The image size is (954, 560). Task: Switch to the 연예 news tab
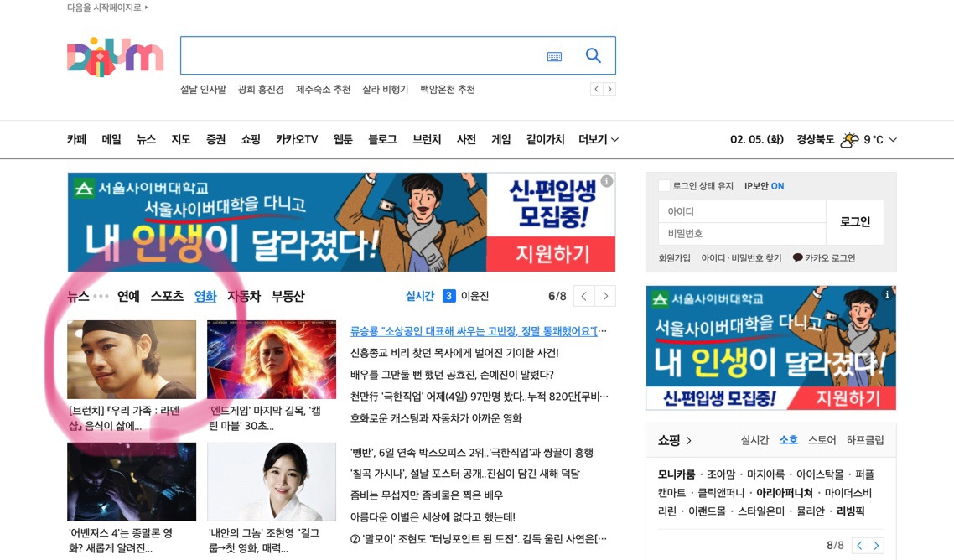128,297
